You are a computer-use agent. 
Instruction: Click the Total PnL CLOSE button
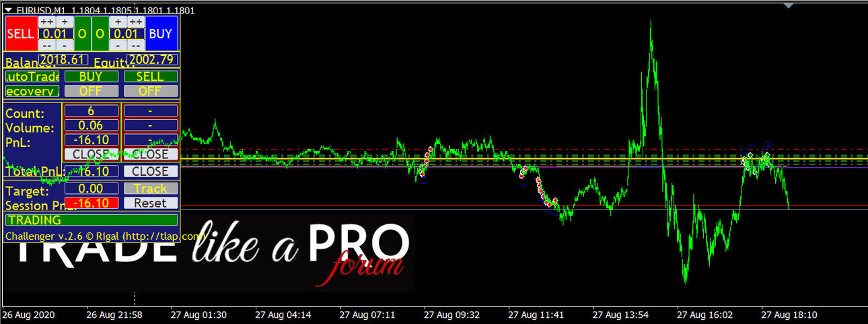pos(151,172)
